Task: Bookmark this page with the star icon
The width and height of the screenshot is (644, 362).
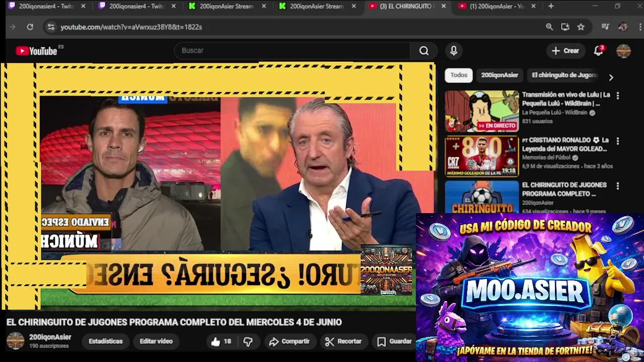Action: point(581,27)
